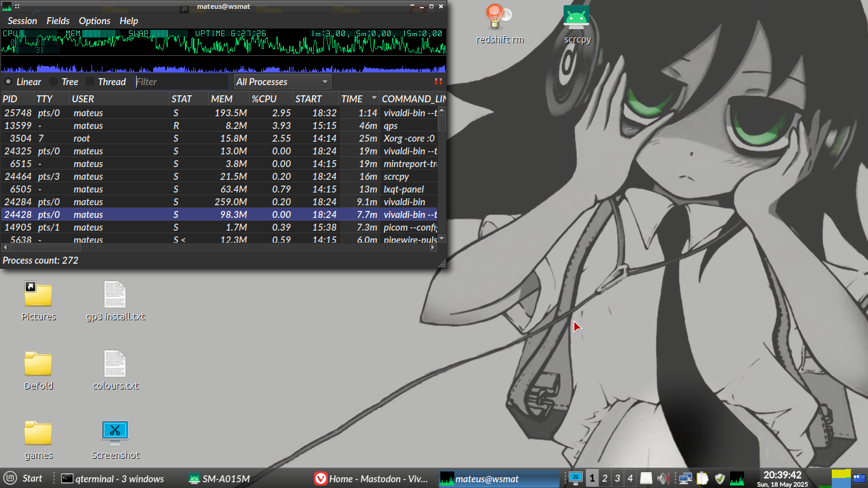Sort by %CPU column header
868x488 pixels.
tap(271, 98)
